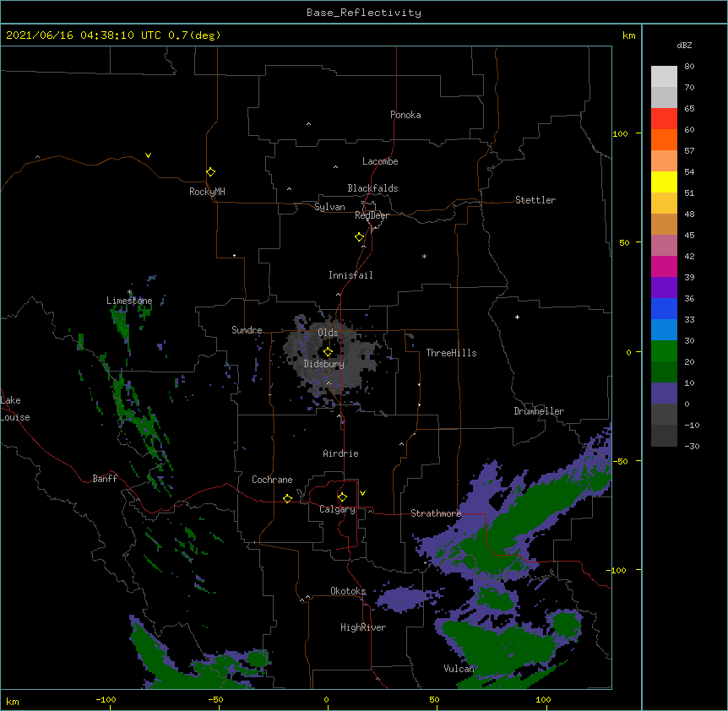Click the km unit label at top right
Screen dimensions: 728x711
tap(628, 35)
